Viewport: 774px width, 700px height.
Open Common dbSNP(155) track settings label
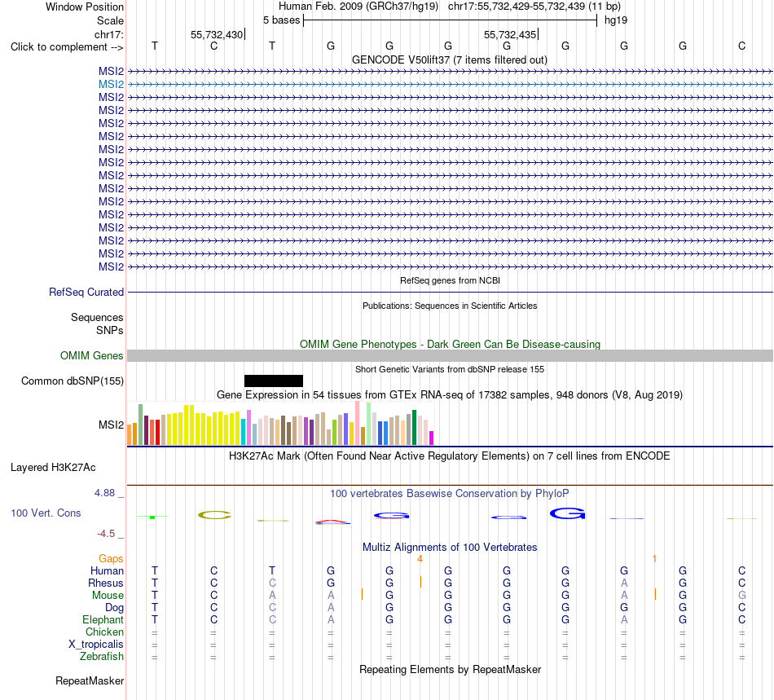point(73,381)
